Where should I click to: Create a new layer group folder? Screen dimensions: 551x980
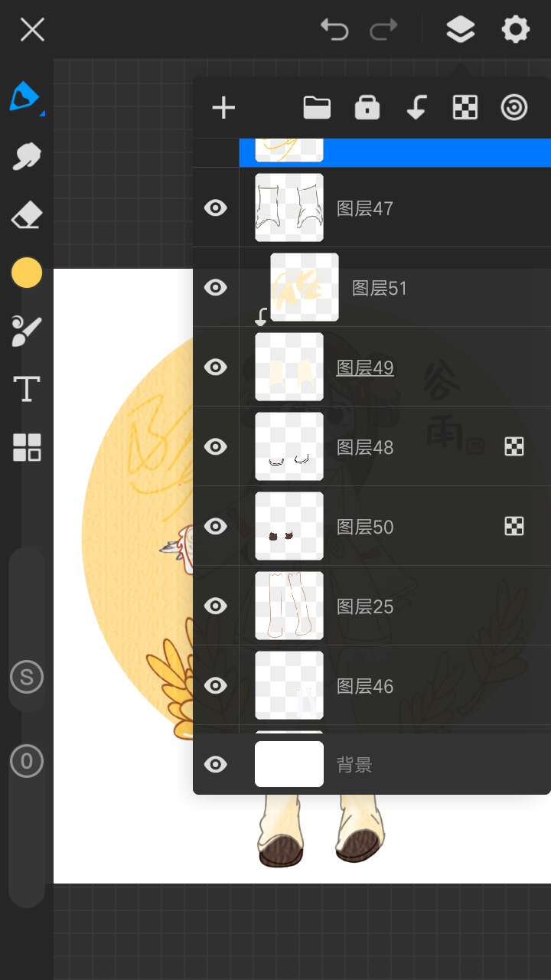[317, 108]
